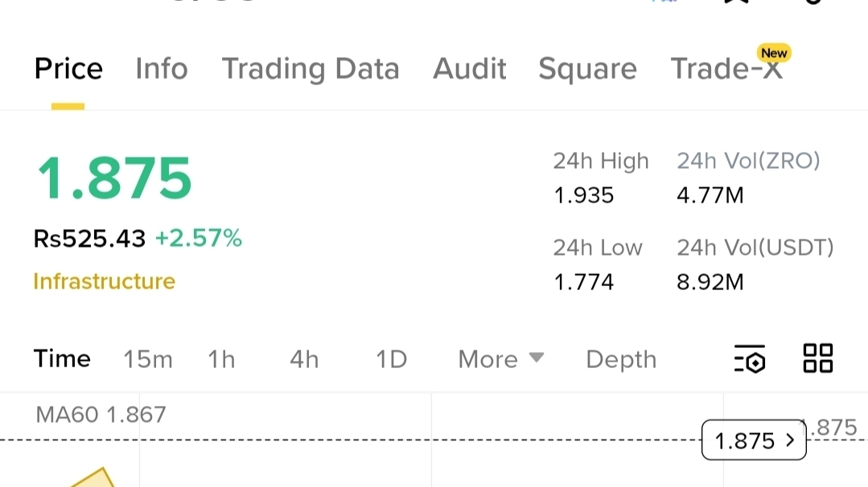
Task: Tap the 1.875 price tag with chevron
Action: click(x=753, y=440)
